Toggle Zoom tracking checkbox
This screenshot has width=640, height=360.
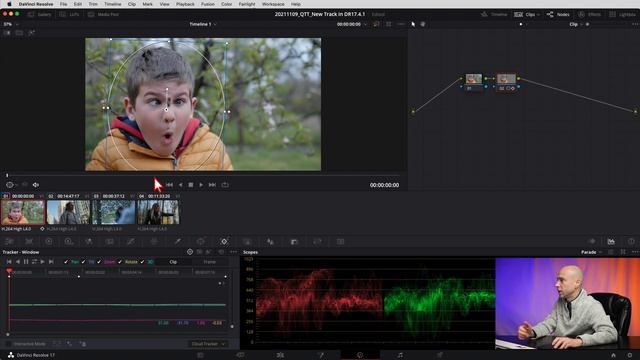click(99, 262)
